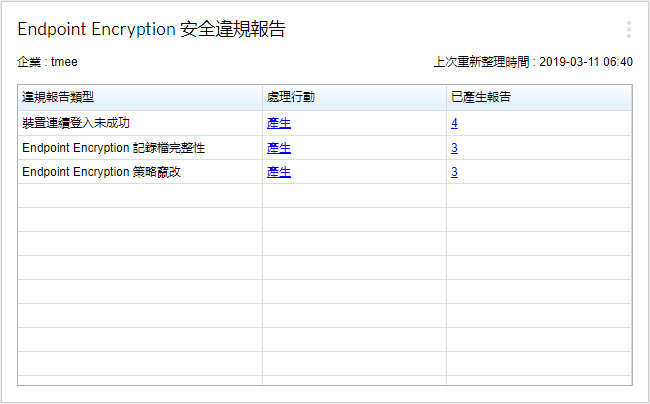Open the widget's three-dot options menu
Viewport: 650px width, 404px height.
(628, 30)
